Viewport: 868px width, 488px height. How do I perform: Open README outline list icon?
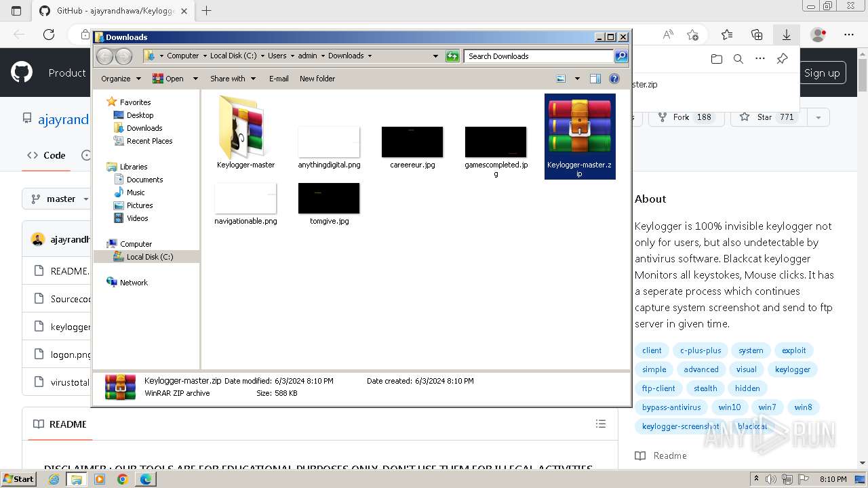click(x=601, y=424)
